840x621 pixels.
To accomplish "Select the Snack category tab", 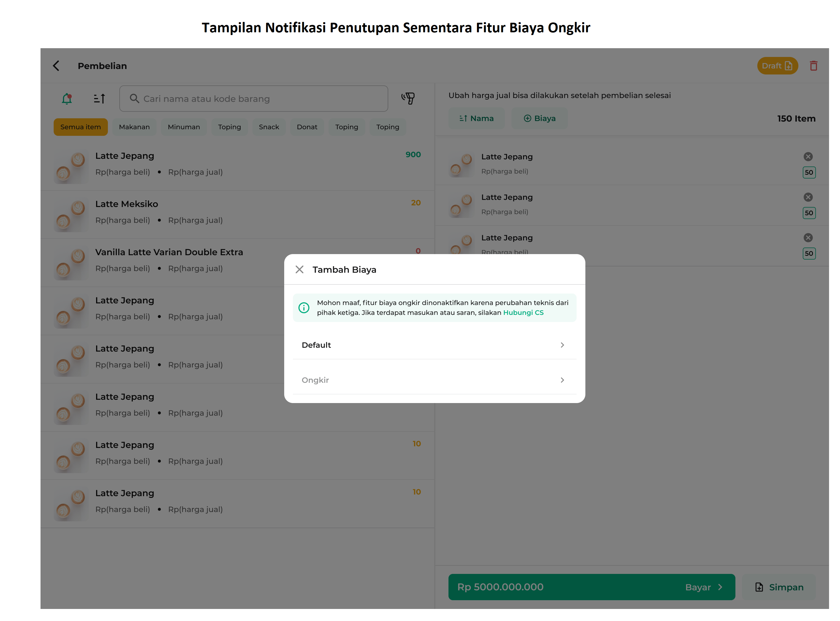I will [x=269, y=127].
